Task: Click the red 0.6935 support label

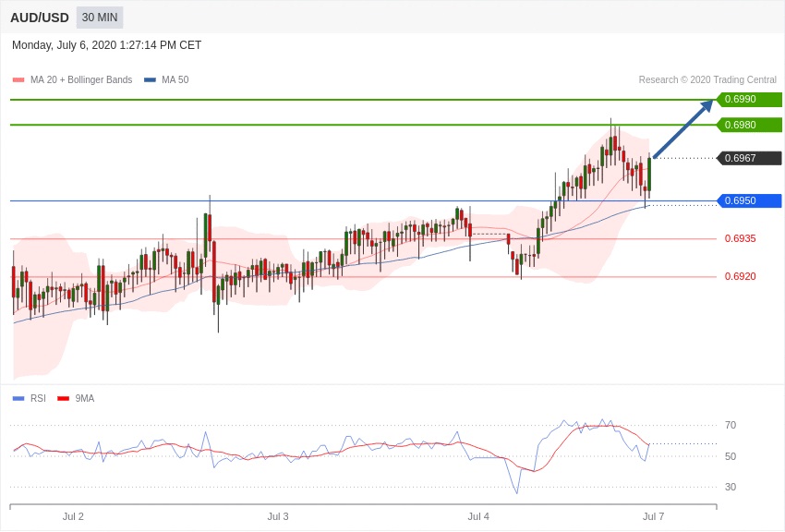Action: pos(740,238)
